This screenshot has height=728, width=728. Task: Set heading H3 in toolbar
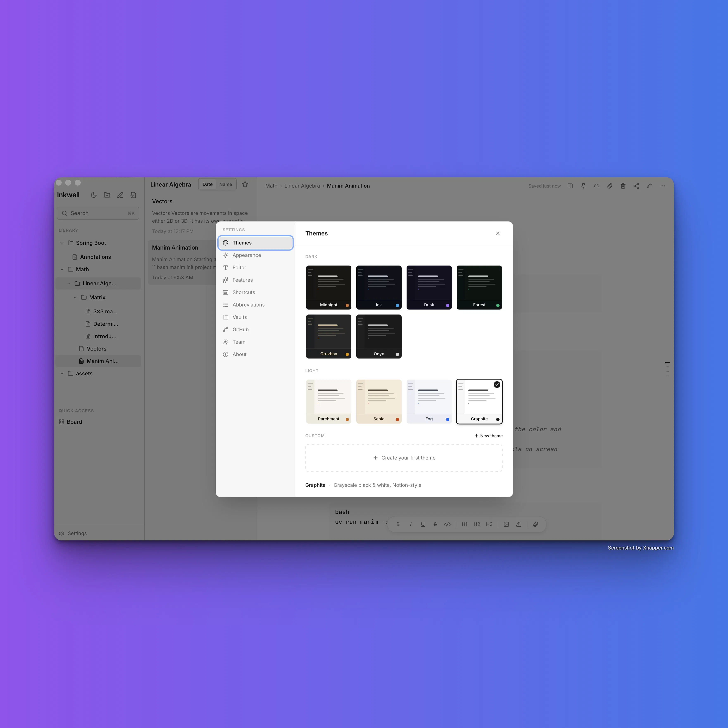[x=489, y=524]
